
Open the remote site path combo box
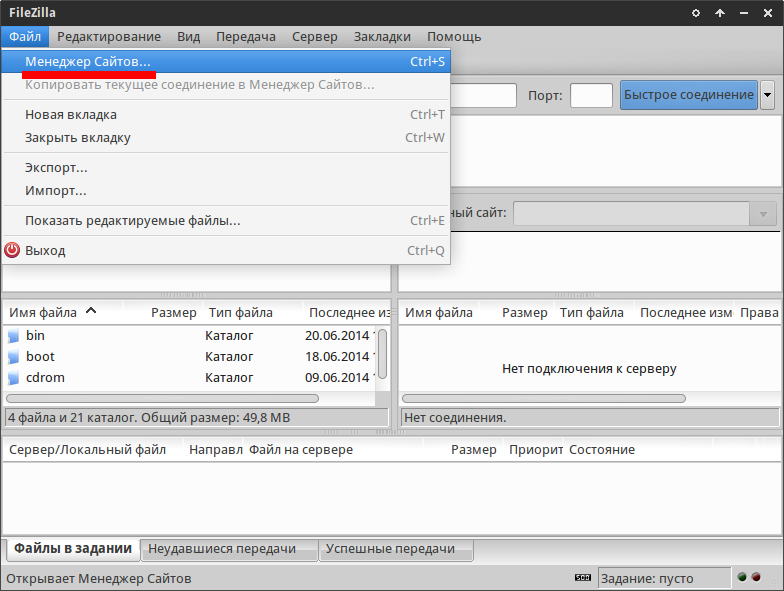point(645,214)
